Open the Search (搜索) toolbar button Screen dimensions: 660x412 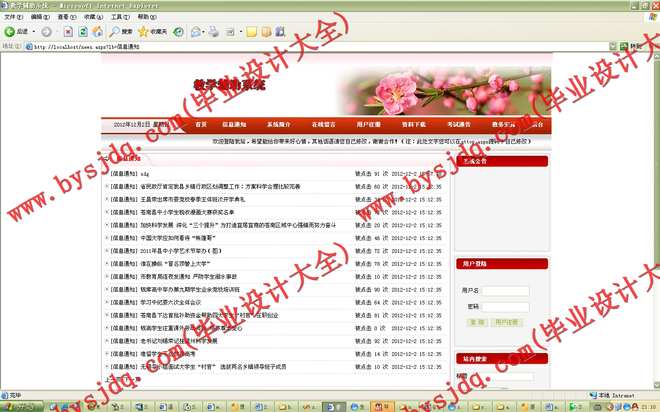[121, 31]
